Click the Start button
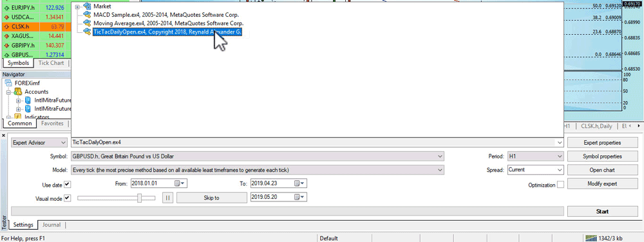644x242 pixels. pyautogui.click(x=602, y=212)
